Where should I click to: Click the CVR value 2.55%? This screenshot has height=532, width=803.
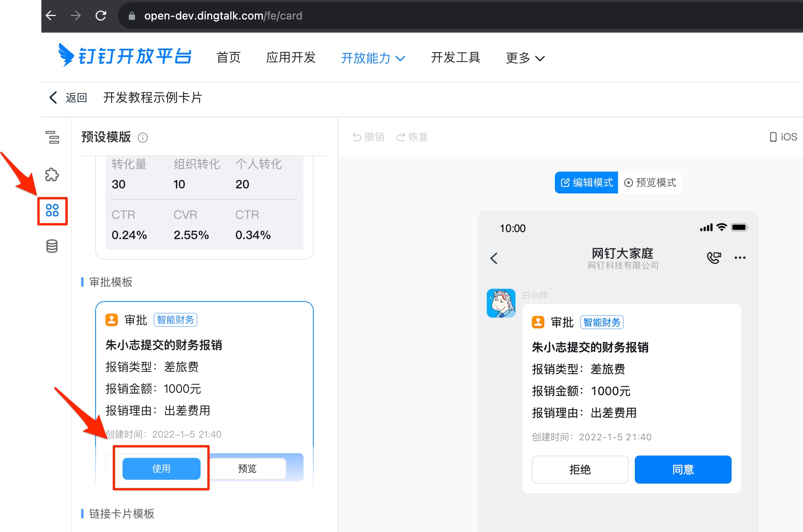(191, 235)
